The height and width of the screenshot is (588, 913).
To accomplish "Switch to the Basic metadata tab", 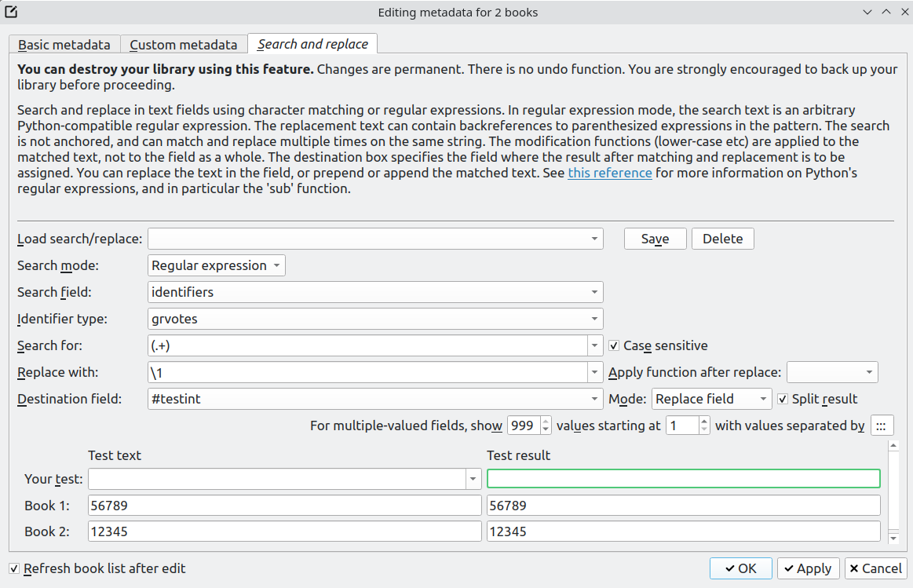I will pos(64,45).
